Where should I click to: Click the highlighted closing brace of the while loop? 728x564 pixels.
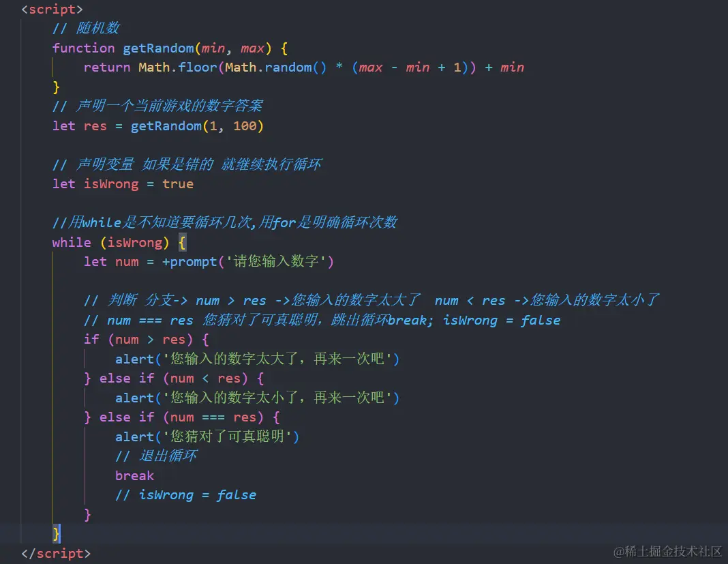pos(56,534)
